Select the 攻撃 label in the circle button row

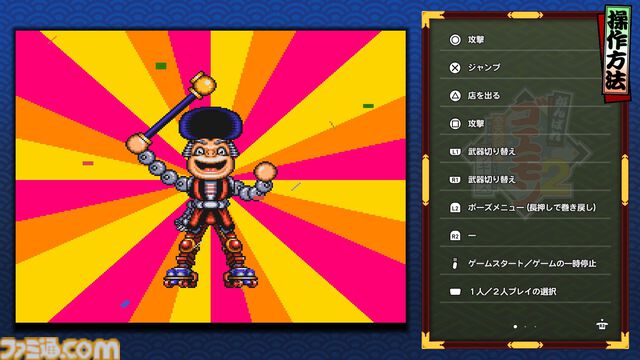click(476, 40)
